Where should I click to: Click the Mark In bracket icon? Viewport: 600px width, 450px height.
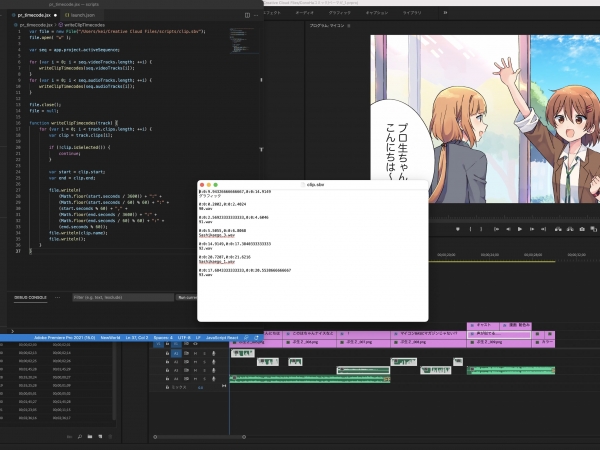(x=470, y=229)
